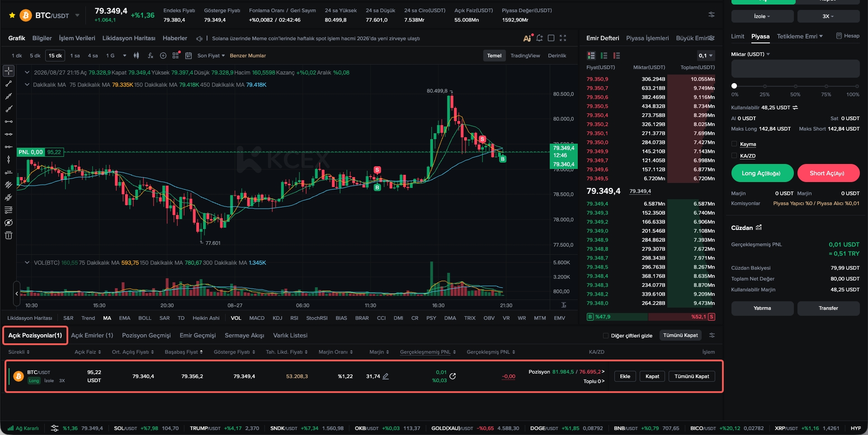
Task: Select the trash delete drawings tool
Action: coord(9,235)
